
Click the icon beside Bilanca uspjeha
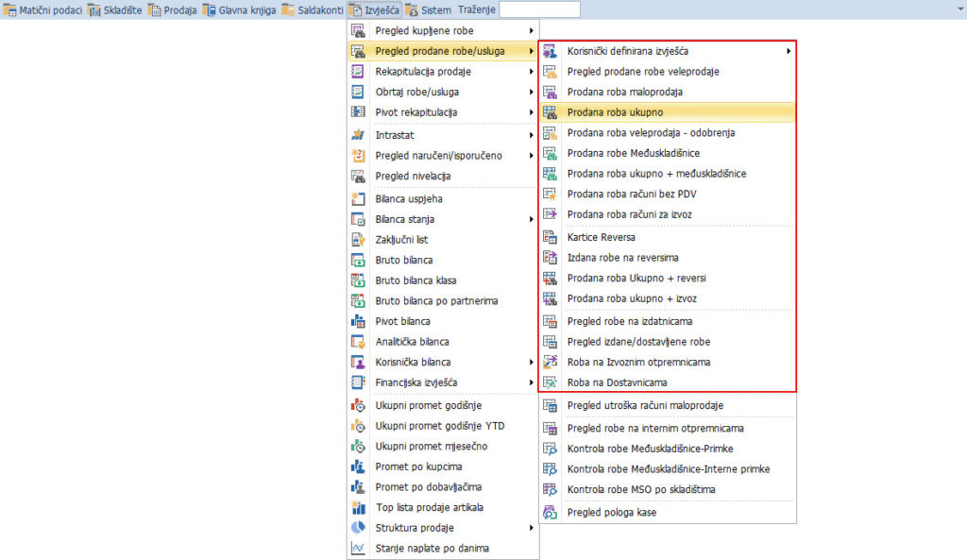pos(358,199)
